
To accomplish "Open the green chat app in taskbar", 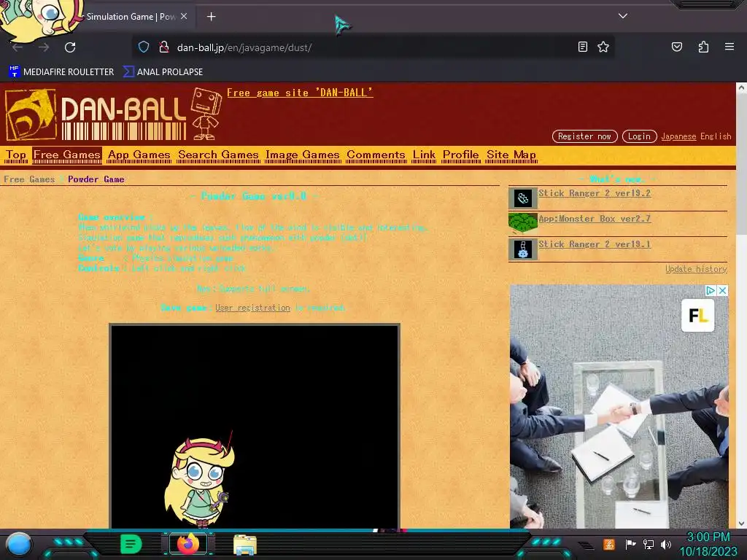I will (x=131, y=544).
